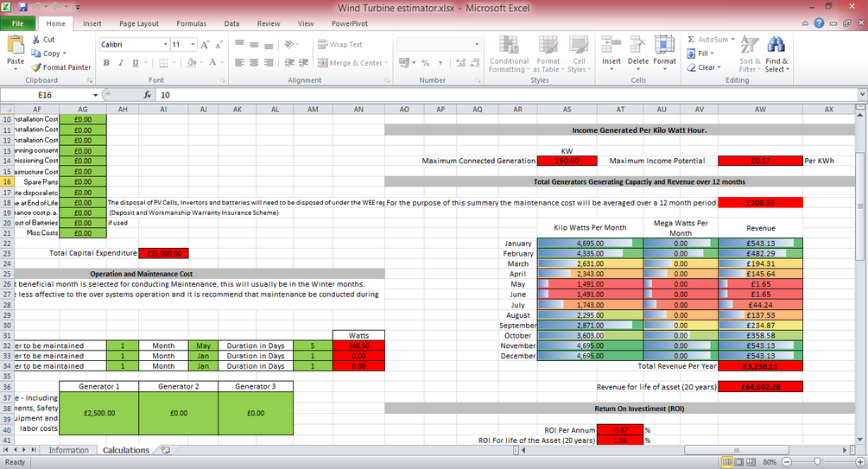
Task: Open the Borders dropdown arrow
Action: click(x=174, y=62)
